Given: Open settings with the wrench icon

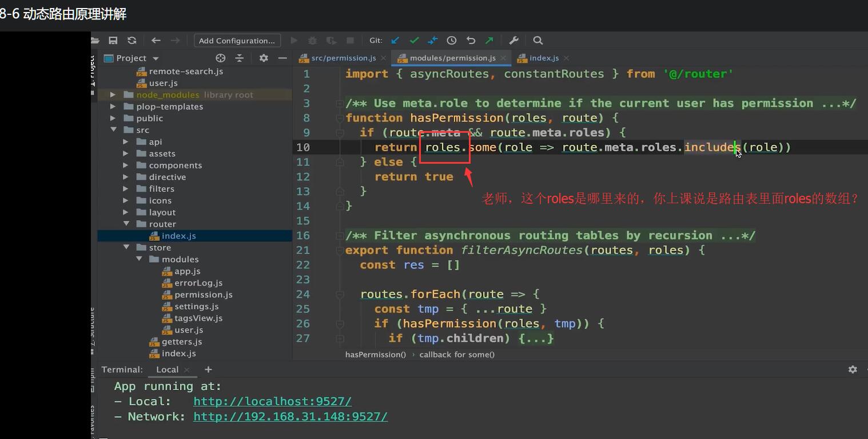Looking at the screenshot, I should click(x=513, y=41).
